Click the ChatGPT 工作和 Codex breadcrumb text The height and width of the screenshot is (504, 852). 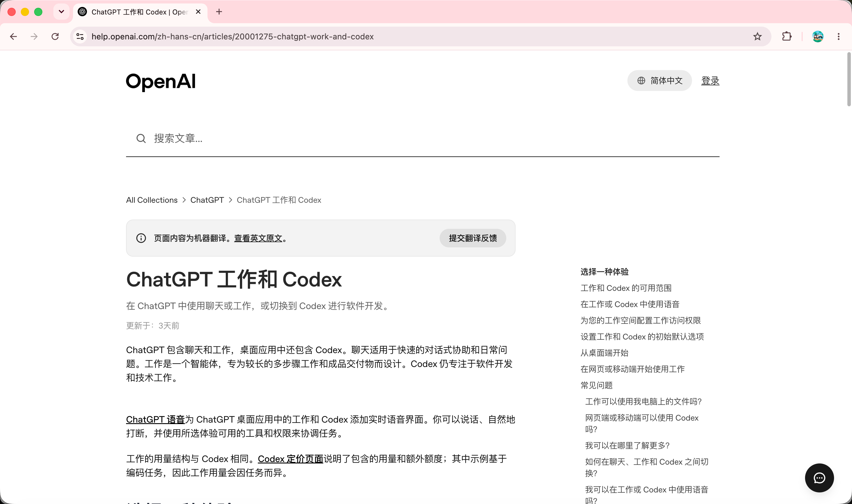pyautogui.click(x=279, y=200)
